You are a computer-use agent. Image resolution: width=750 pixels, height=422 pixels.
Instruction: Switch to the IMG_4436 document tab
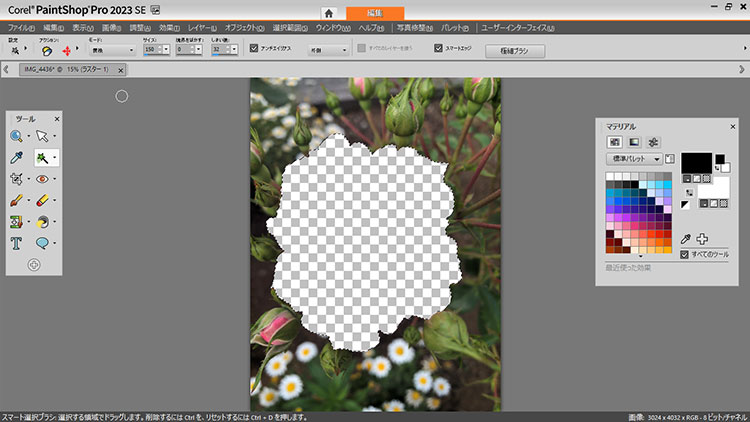pyautogui.click(x=65, y=69)
